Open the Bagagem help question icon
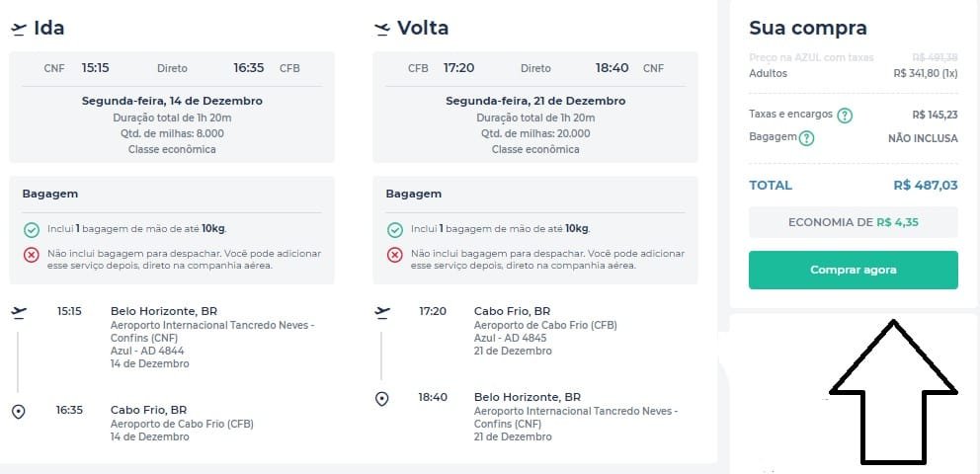The width and height of the screenshot is (980, 474). pyautogui.click(x=807, y=138)
